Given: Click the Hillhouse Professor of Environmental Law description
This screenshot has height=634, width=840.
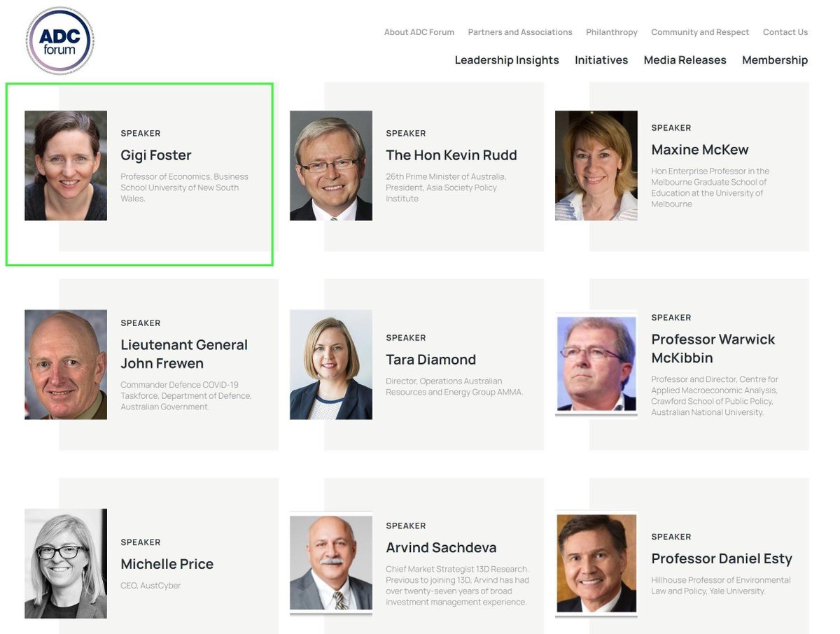Looking at the screenshot, I should [x=721, y=586].
